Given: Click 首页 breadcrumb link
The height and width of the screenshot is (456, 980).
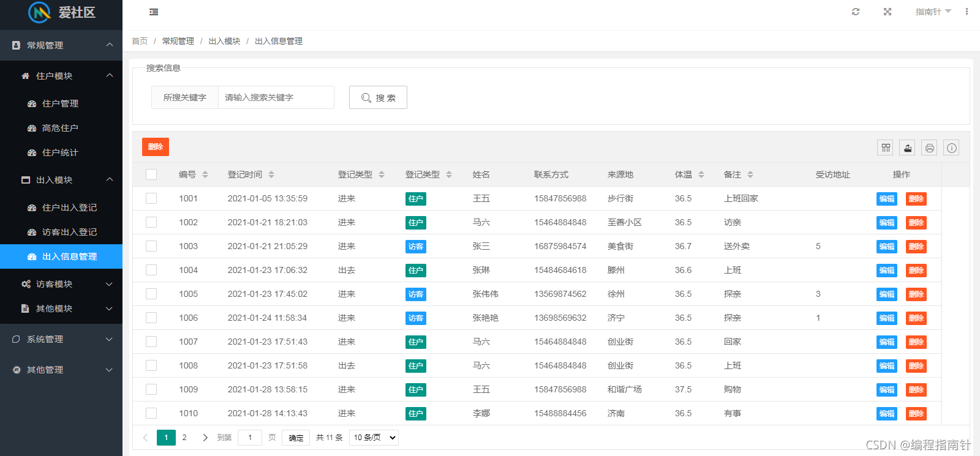Looking at the screenshot, I should click(140, 41).
